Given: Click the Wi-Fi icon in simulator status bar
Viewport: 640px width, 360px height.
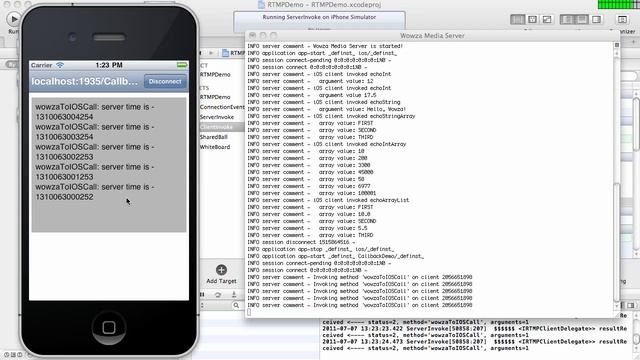Looking at the screenshot, I should pos(60,65).
